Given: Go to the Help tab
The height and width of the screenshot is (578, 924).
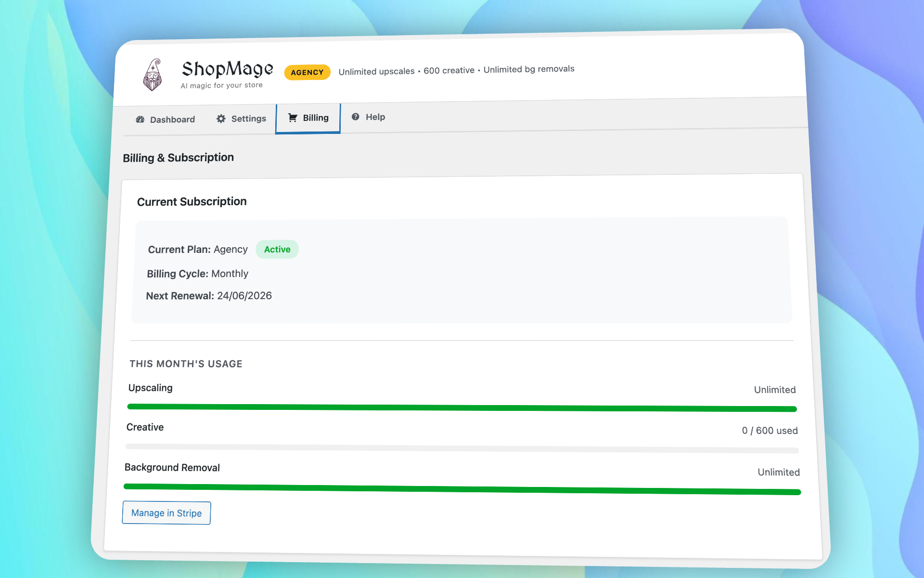Looking at the screenshot, I should pos(368,117).
